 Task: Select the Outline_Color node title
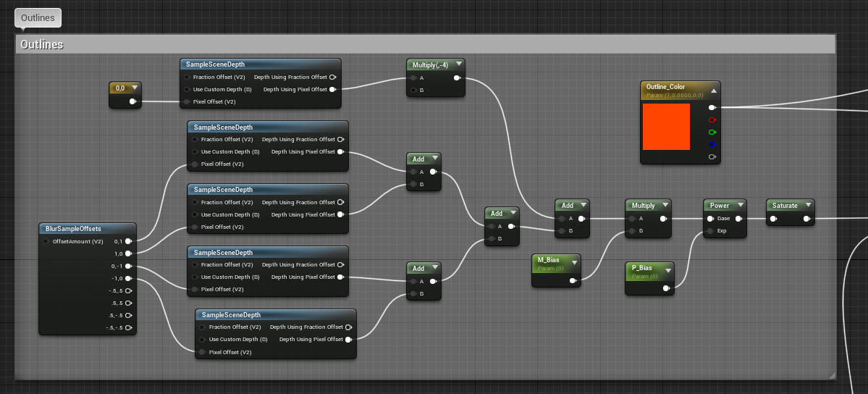point(665,86)
